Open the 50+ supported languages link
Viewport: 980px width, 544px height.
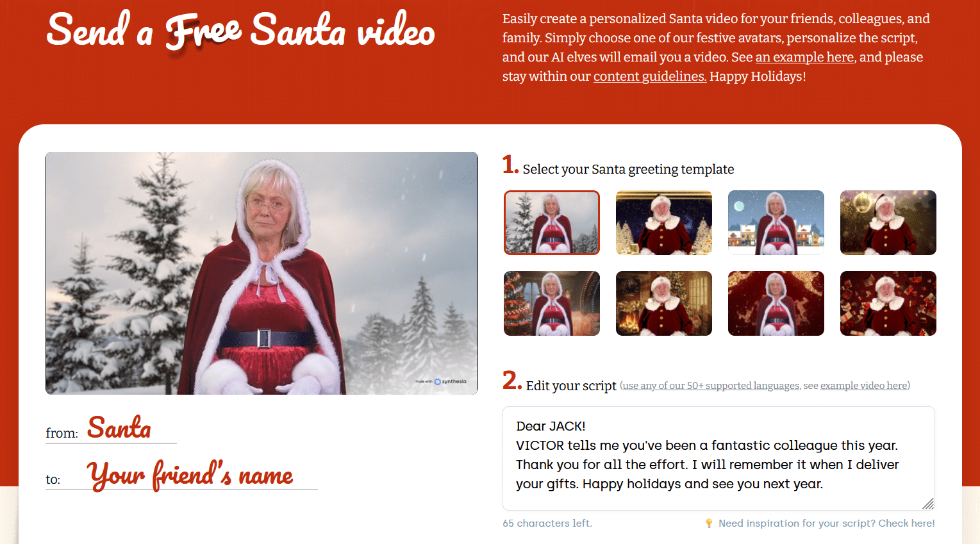(711, 386)
